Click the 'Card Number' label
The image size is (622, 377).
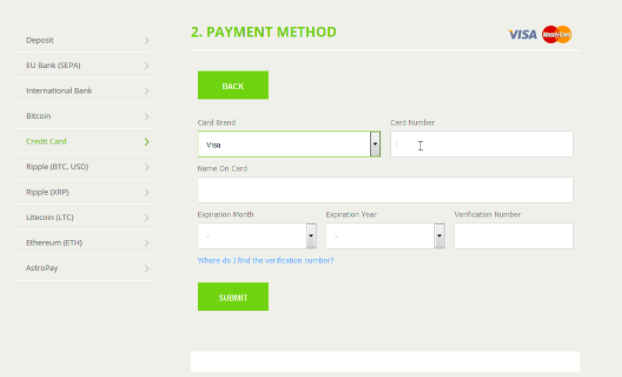pos(413,123)
